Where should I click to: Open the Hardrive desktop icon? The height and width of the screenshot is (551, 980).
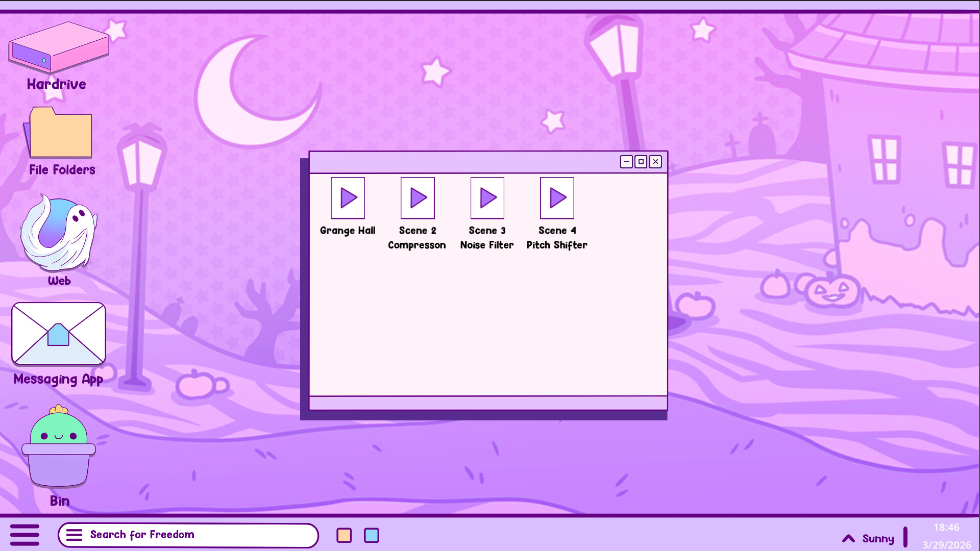58,48
